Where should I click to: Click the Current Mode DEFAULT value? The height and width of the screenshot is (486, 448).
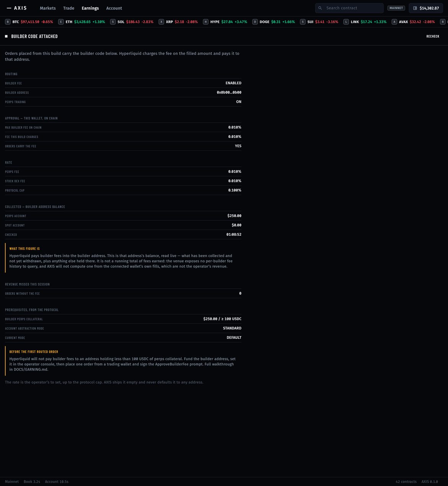(x=234, y=338)
